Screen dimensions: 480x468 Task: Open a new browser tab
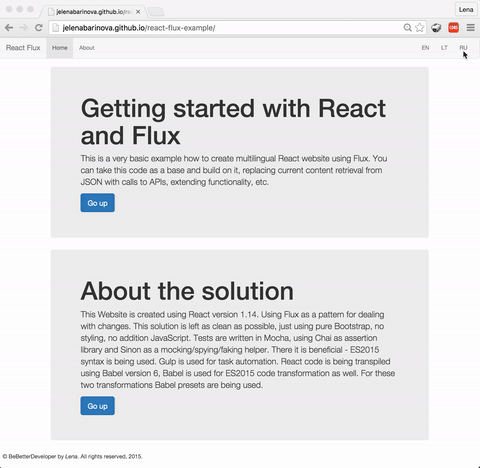pos(155,12)
